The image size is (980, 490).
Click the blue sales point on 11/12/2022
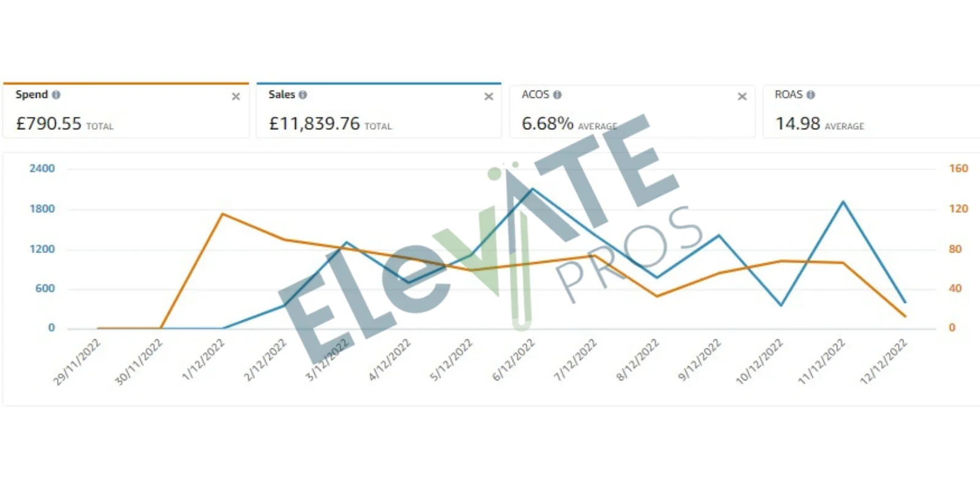click(x=843, y=202)
